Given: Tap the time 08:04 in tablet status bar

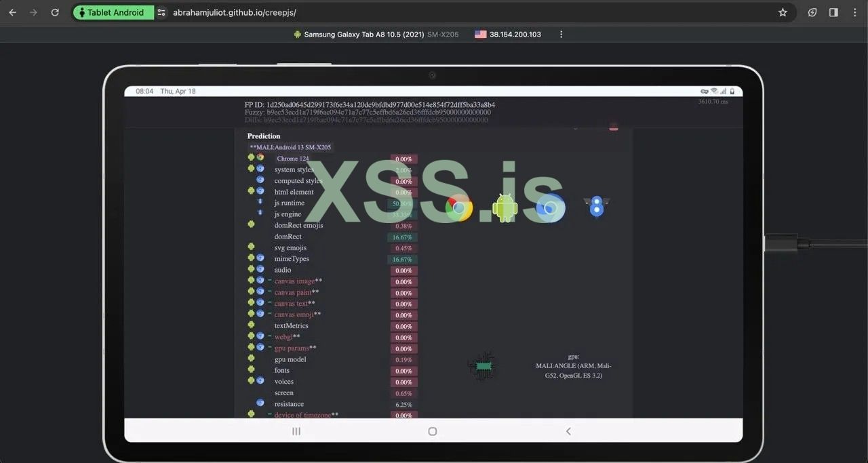Looking at the screenshot, I should point(144,91).
